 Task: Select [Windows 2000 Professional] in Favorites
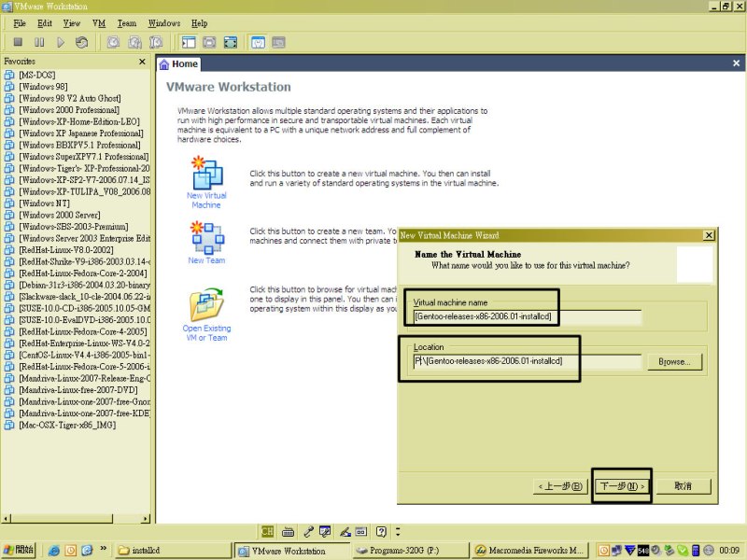(69, 110)
